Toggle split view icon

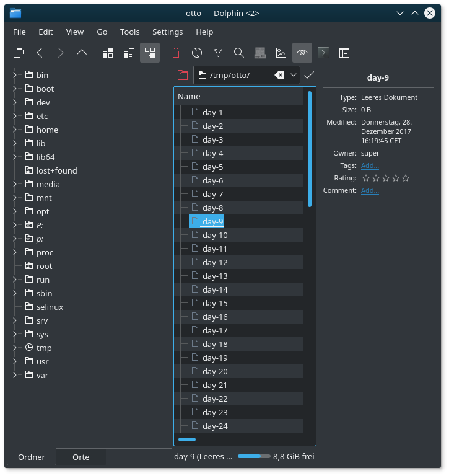[x=344, y=53]
